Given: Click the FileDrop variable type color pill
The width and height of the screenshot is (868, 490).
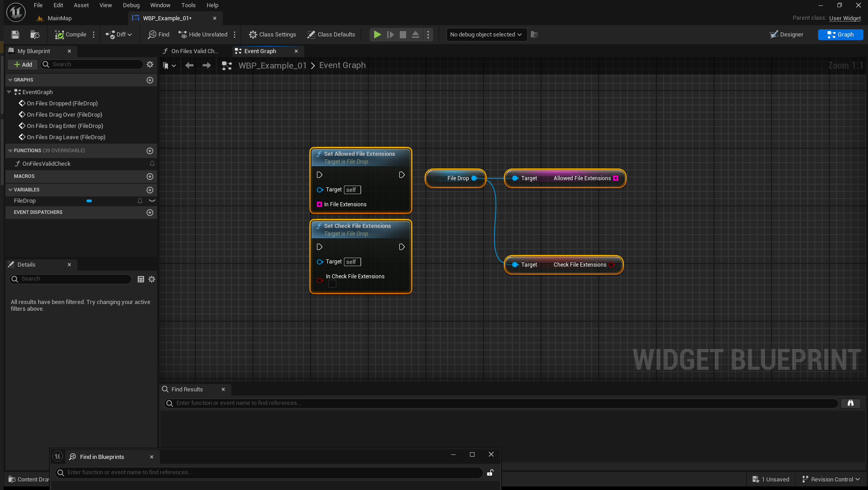Looking at the screenshot, I should [x=89, y=201].
